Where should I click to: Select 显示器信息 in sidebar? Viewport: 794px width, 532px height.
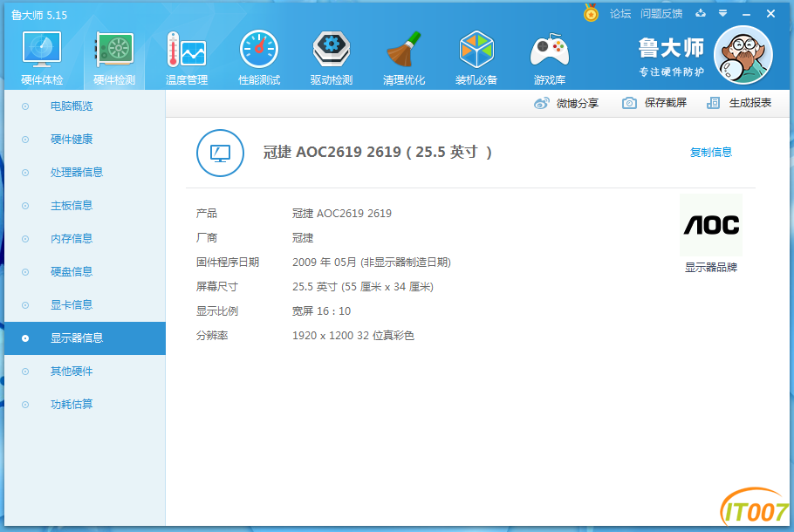pos(85,338)
